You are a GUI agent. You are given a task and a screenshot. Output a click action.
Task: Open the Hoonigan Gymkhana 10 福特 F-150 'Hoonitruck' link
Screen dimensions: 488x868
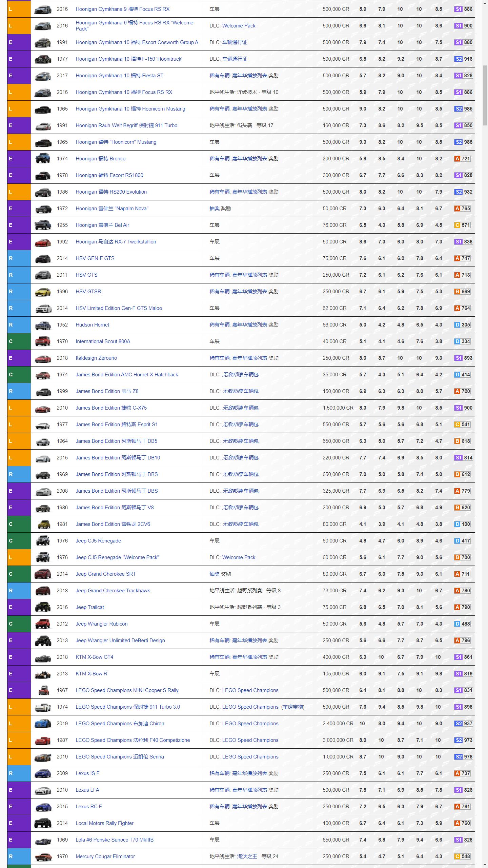point(129,59)
